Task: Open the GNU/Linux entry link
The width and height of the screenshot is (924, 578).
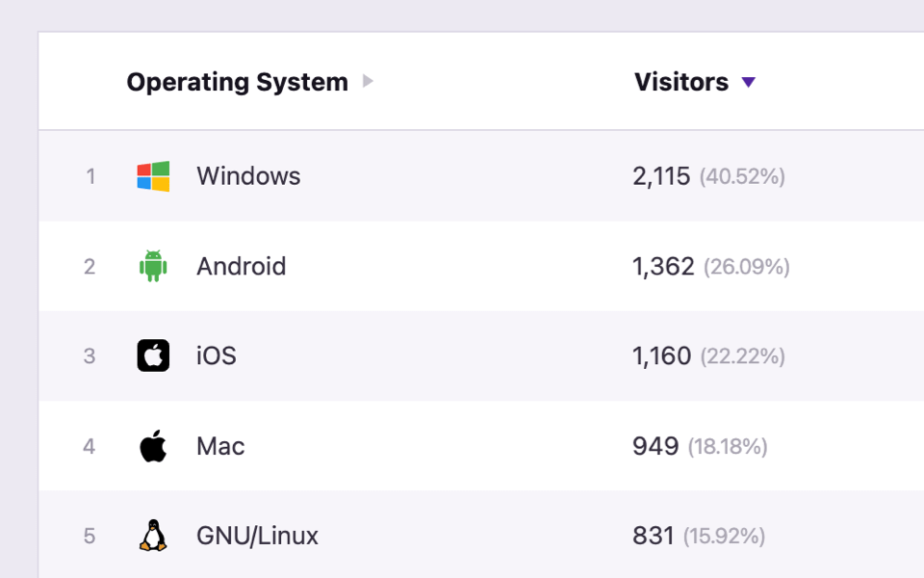Action: coord(257,536)
